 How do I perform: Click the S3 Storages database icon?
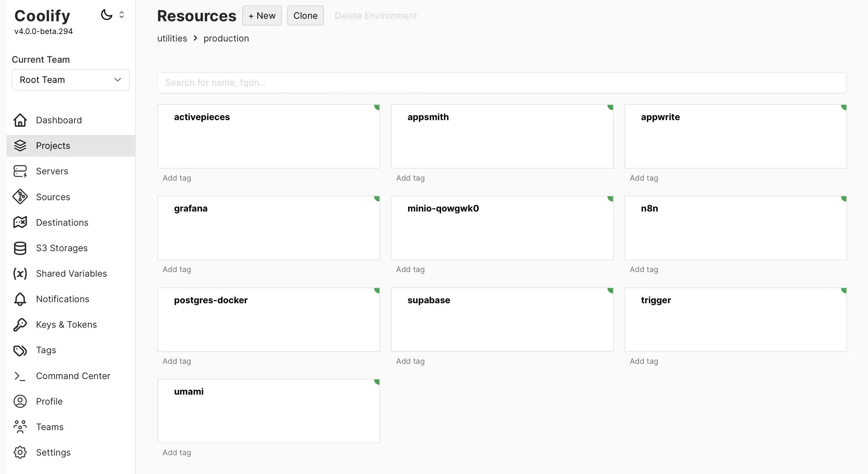(x=20, y=248)
